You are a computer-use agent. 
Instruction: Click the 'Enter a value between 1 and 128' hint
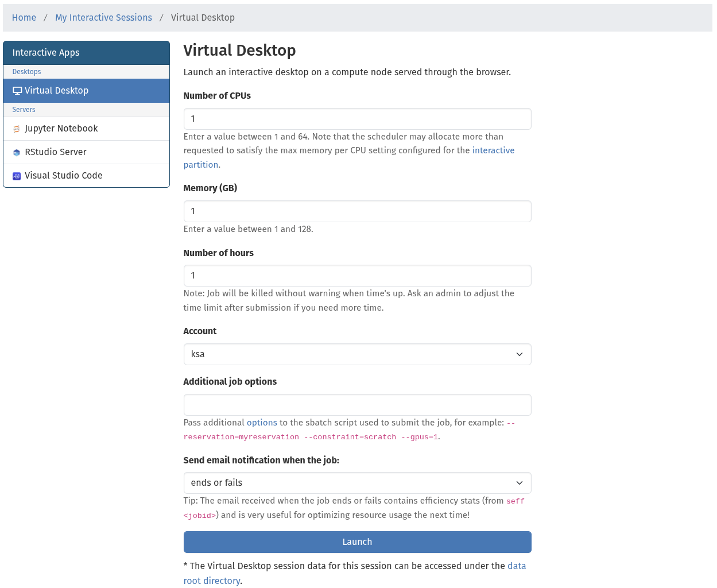248,229
